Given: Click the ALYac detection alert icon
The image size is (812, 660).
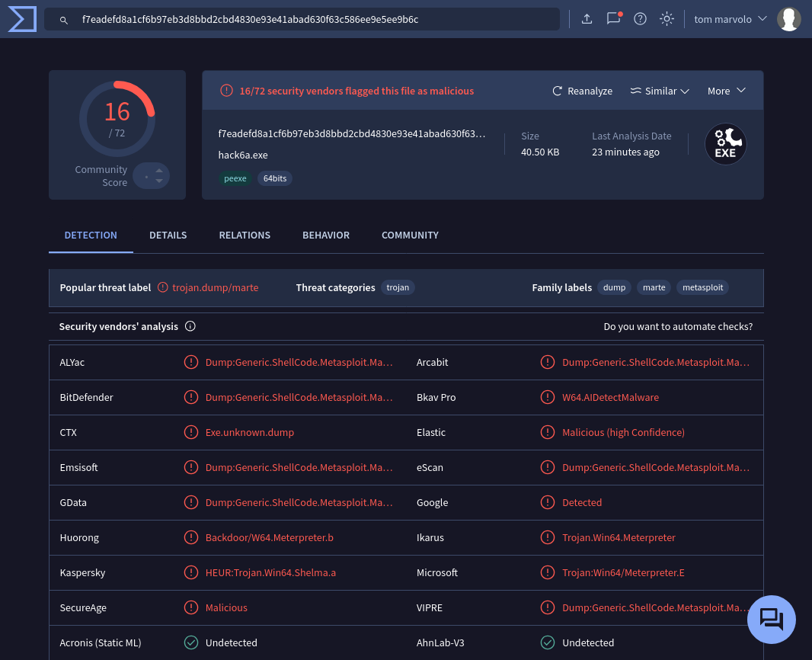Looking at the screenshot, I should [x=191, y=362].
